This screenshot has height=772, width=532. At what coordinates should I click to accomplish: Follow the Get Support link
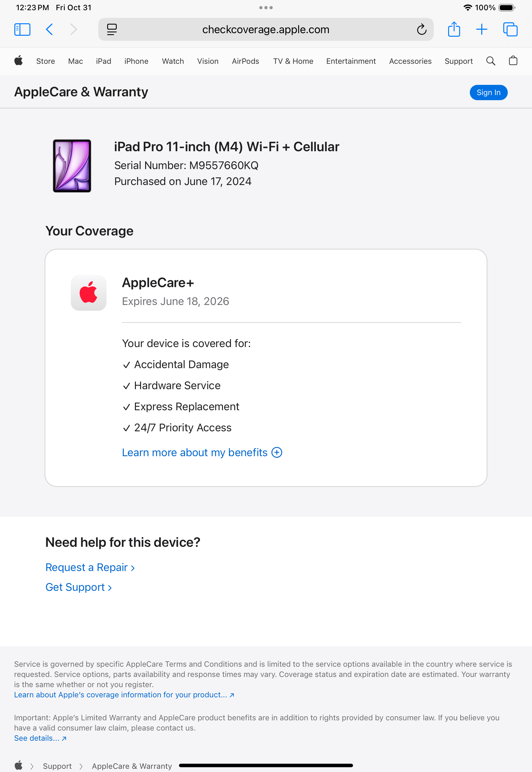(x=79, y=587)
